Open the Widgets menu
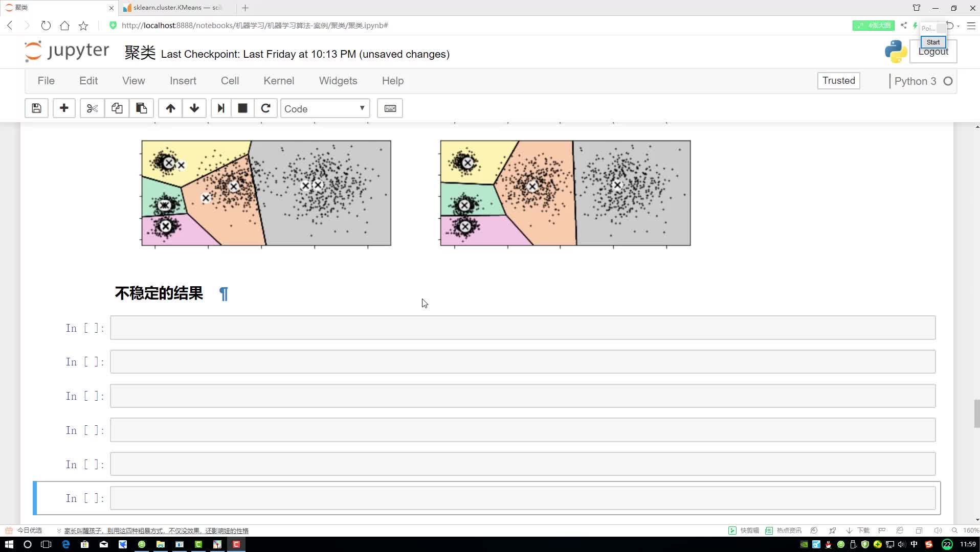Image resolution: width=980 pixels, height=552 pixels. (x=338, y=81)
